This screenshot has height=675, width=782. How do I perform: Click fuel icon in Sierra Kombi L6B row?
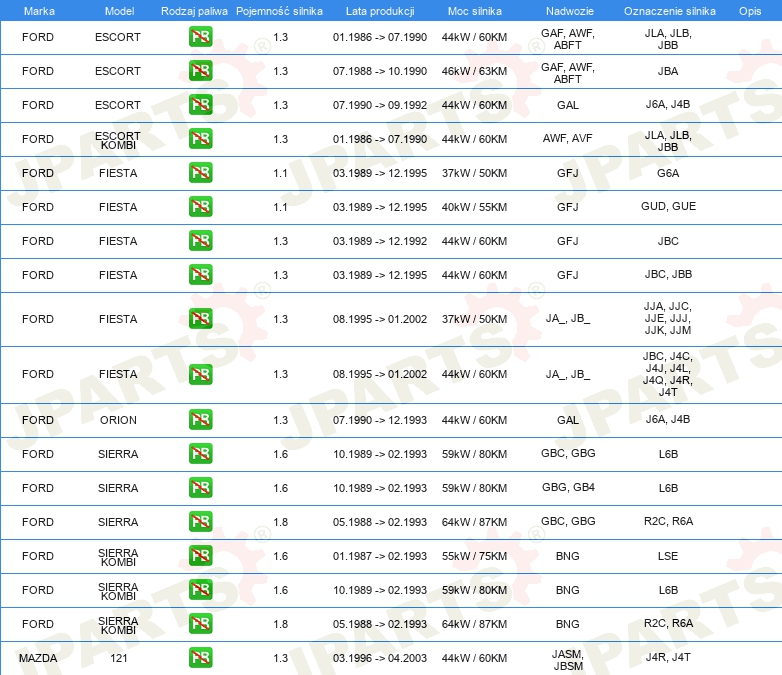click(200, 590)
